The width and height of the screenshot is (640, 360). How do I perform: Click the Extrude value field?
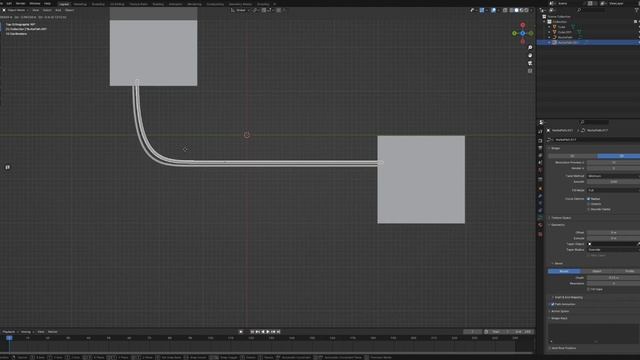[613, 238]
